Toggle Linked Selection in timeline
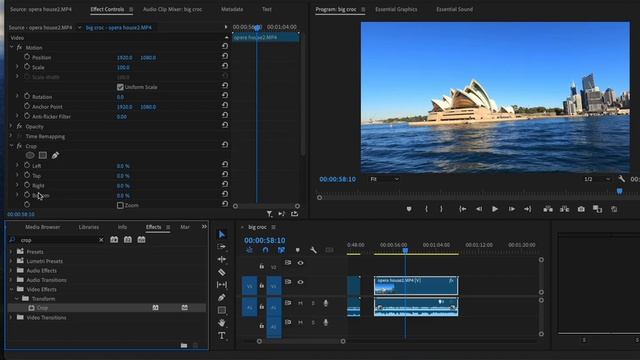The width and height of the screenshot is (640, 360). click(x=281, y=250)
